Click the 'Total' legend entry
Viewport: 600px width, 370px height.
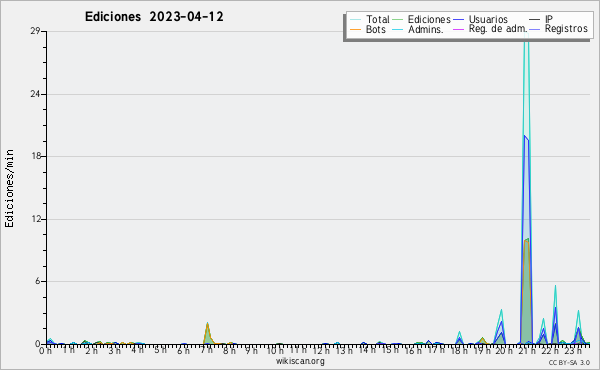[370, 19]
